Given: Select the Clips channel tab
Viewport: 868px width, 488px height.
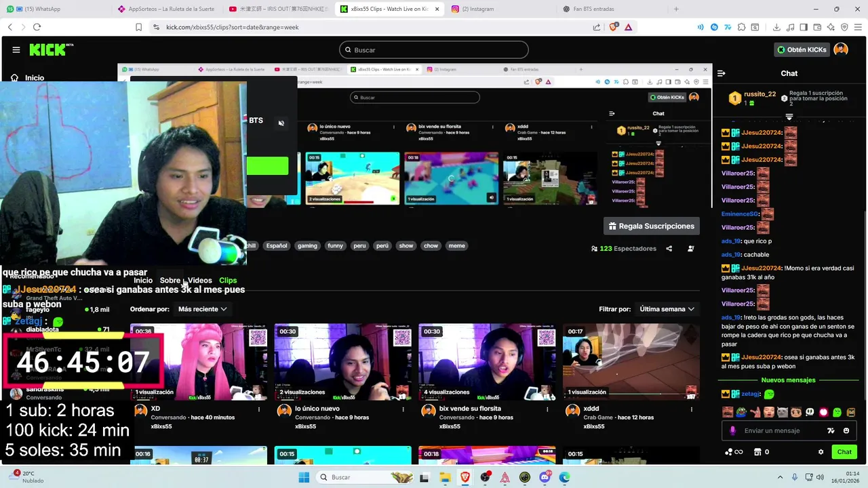Looking at the screenshot, I should 228,281.
